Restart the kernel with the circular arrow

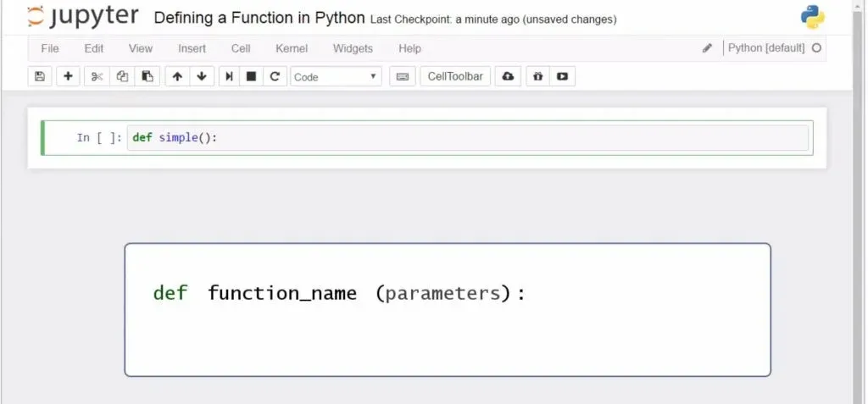click(x=274, y=76)
